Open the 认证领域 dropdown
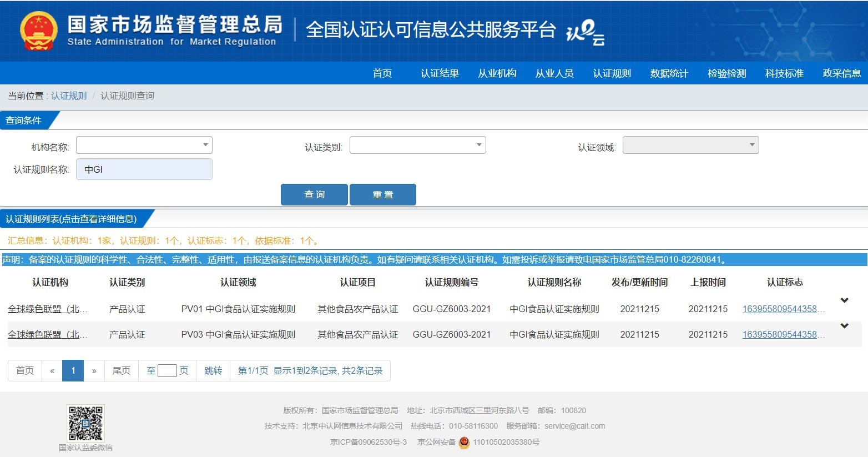The width and height of the screenshot is (868, 457). [690, 145]
